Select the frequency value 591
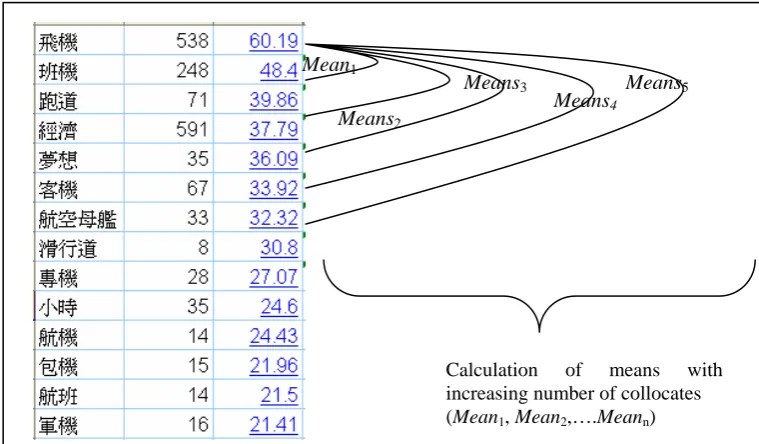This screenshot has height=444, width=759. [192, 129]
